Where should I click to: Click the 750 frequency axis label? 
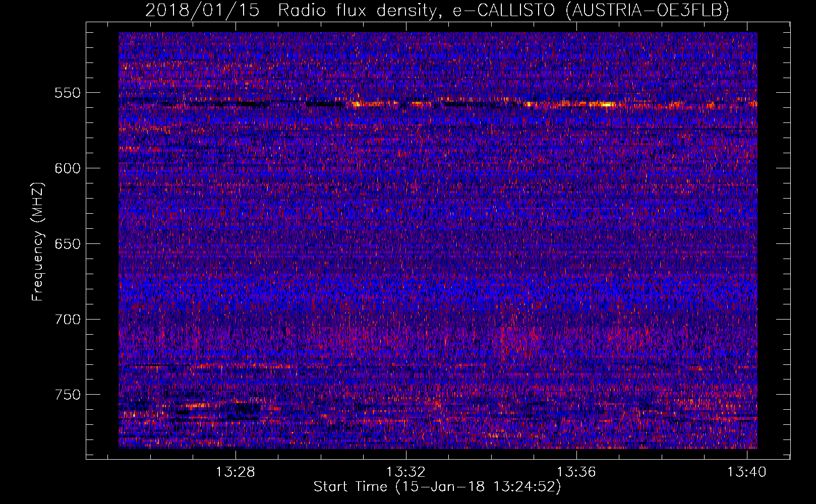[67, 395]
